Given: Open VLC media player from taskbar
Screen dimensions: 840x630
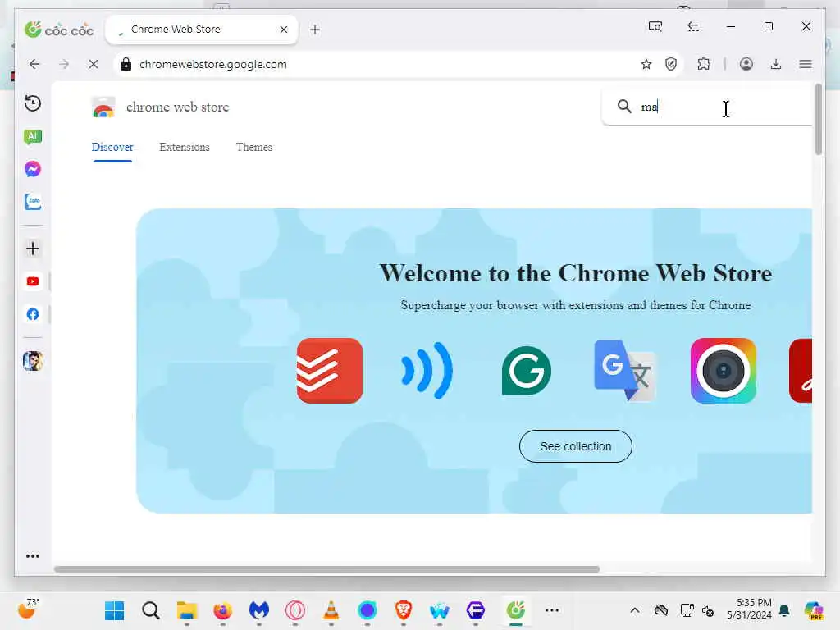Looking at the screenshot, I should click(x=331, y=610).
